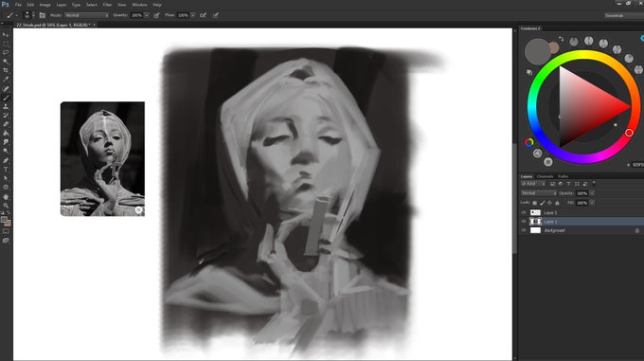Select the Crop tool
Image resolution: width=644 pixels, height=361 pixels.
point(6,70)
